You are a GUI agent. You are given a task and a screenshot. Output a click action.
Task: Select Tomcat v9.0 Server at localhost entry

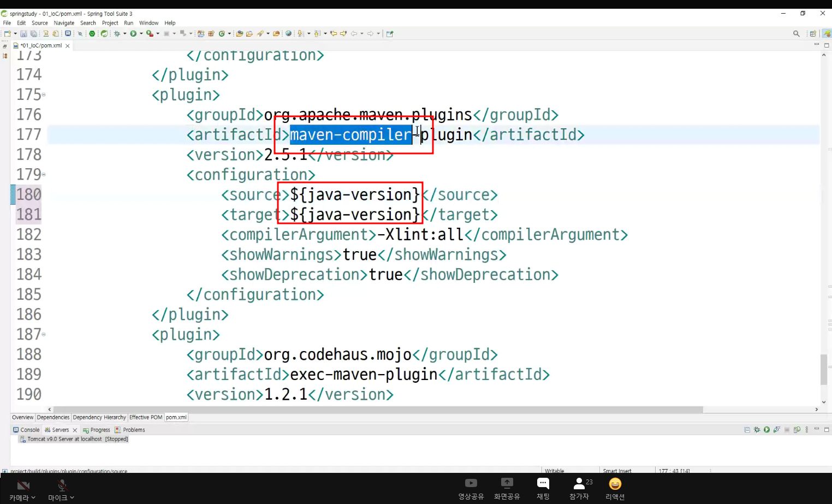coord(74,439)
